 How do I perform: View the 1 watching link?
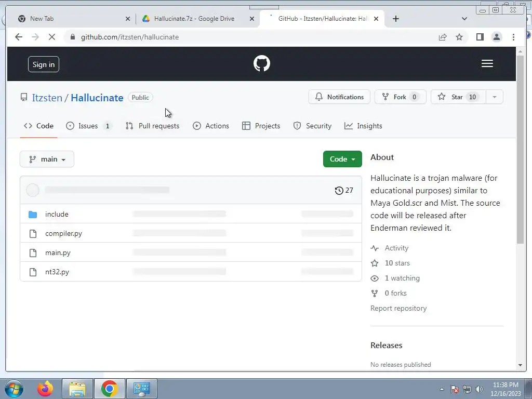[x=402, y=278]
